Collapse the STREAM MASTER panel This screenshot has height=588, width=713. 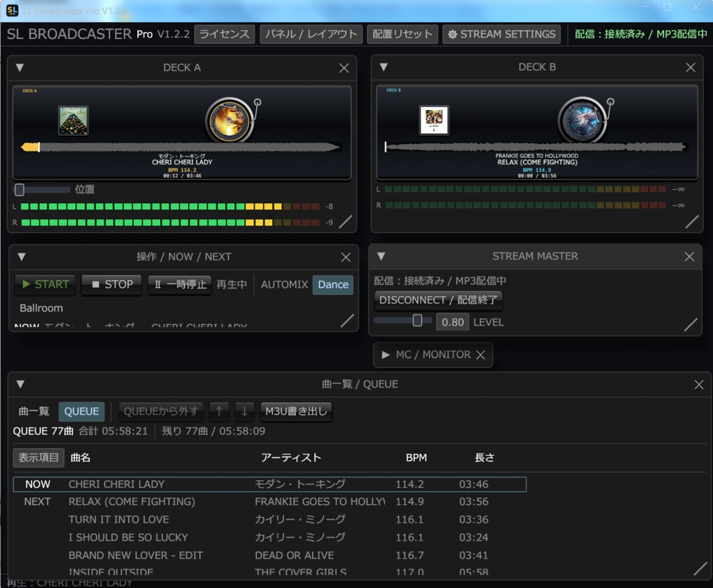[381, 256]
